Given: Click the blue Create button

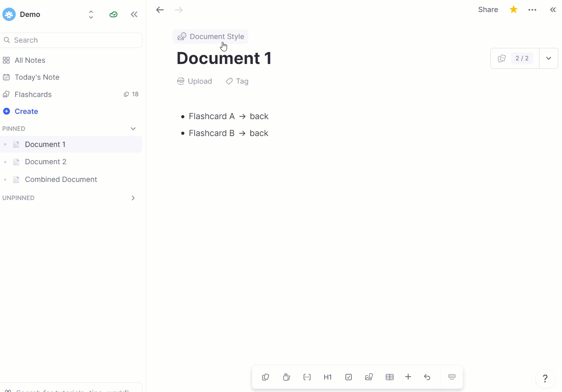Looking at the screenshot, I should pyautogui.click(x=26, y=111).
